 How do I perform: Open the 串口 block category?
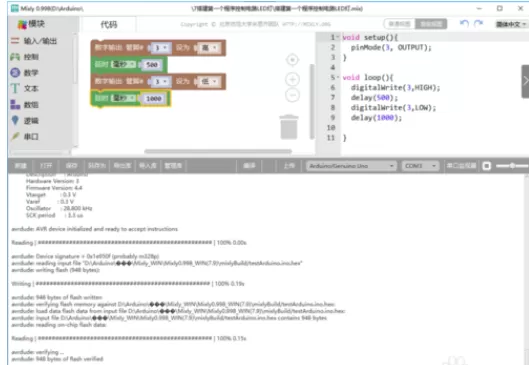click(x=25, y=136)
